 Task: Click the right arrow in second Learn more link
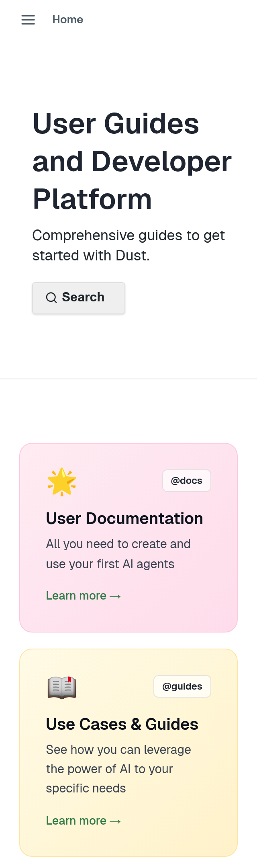pos(116,820)
